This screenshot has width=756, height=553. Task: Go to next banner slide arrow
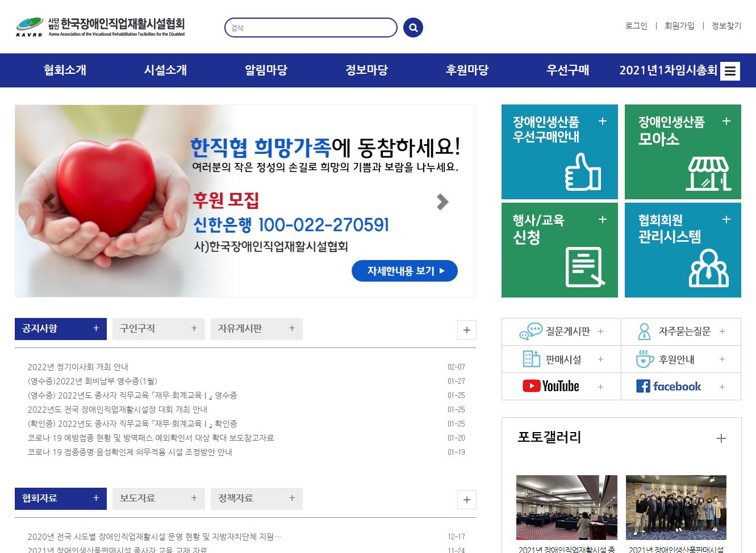(x=442, y=202)
